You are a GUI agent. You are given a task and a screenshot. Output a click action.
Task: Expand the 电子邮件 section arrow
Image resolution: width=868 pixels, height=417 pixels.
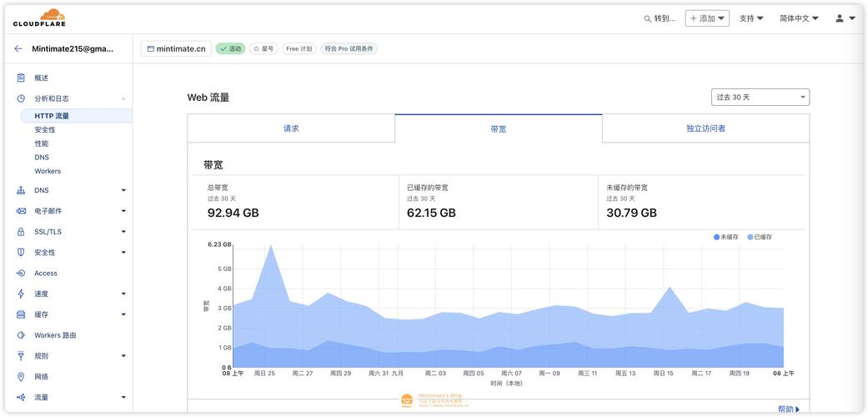[123, 211]
